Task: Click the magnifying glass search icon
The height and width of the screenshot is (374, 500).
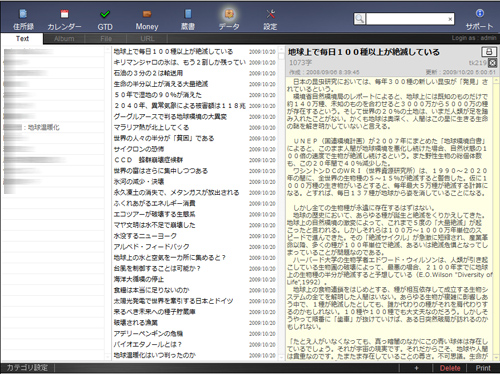Action: pyautogui.click(x=360, y=19)
